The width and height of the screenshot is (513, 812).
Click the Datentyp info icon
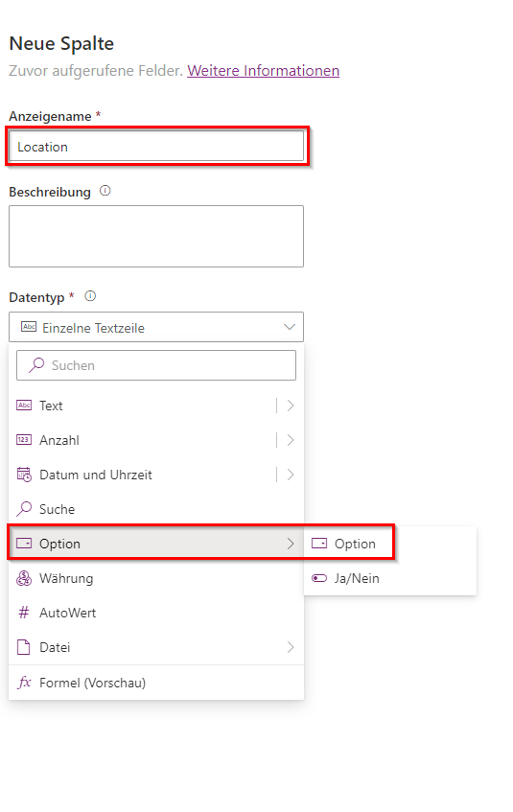coord(90,296)
